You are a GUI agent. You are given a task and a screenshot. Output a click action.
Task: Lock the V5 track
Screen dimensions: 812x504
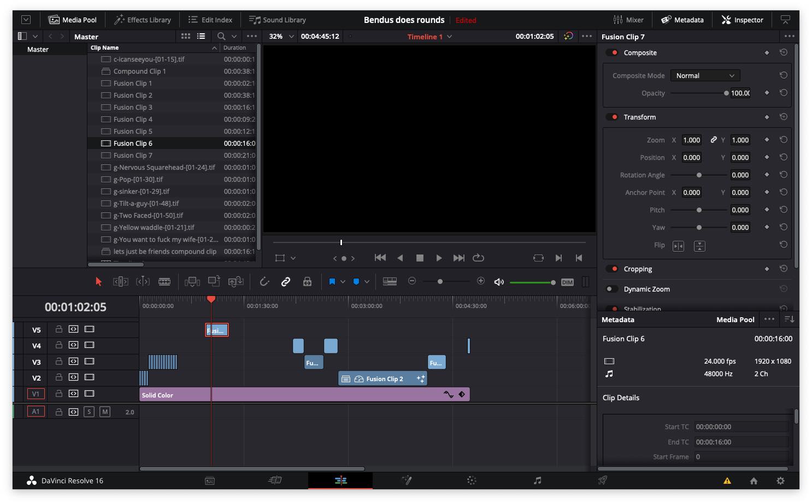[58, 329]
